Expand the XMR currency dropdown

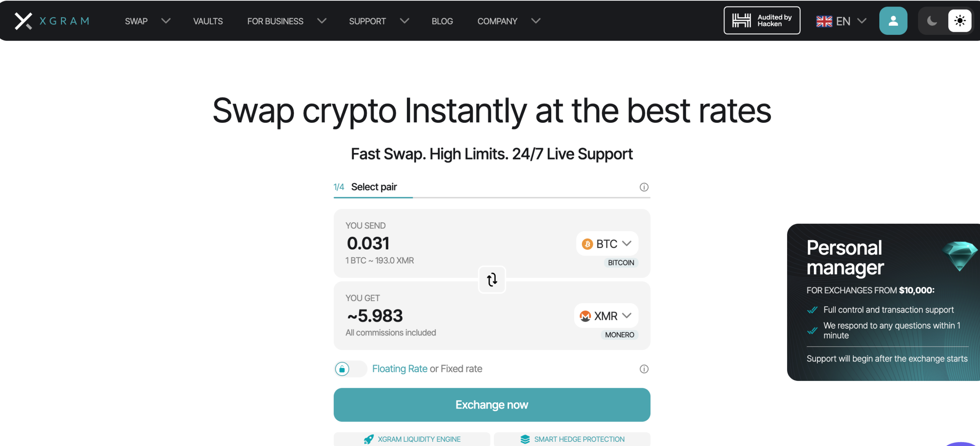pyautogui.click(x=627, y=316)
